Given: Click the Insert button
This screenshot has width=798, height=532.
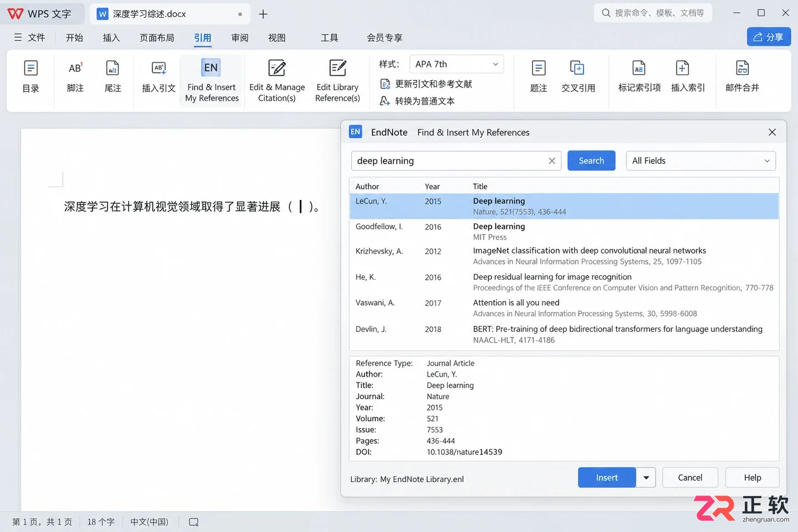Looking at the screenshot, I should pos(607,478).
